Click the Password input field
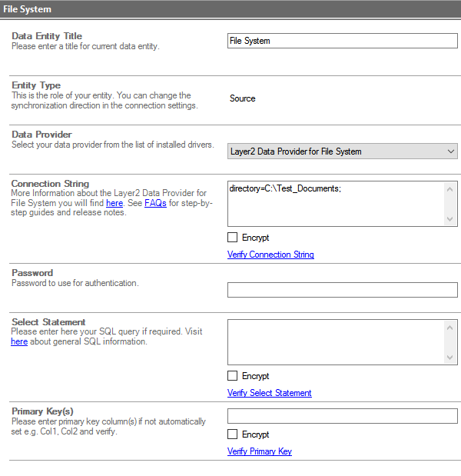Viewport: 461px width, 476px height. click(342, 290)
